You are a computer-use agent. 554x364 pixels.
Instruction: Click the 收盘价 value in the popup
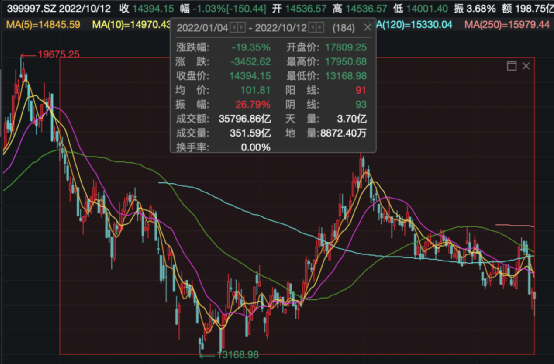coord(250,76)
